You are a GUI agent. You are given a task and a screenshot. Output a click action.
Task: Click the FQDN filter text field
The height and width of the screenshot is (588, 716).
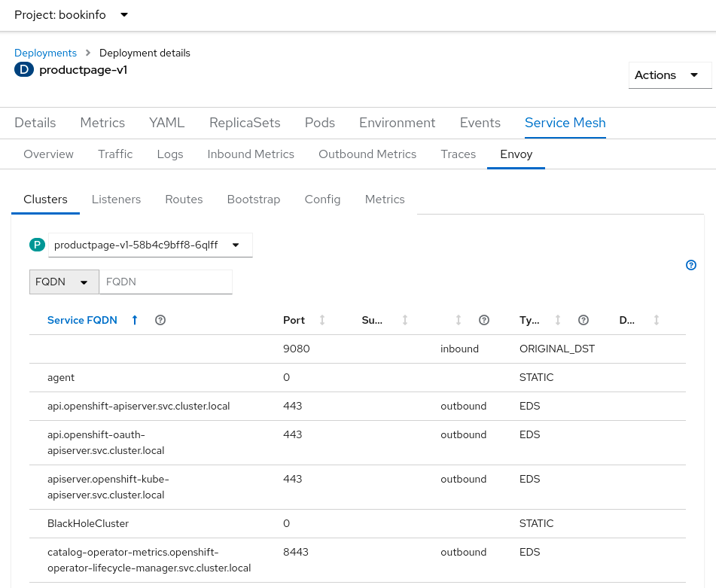point(166,282)
